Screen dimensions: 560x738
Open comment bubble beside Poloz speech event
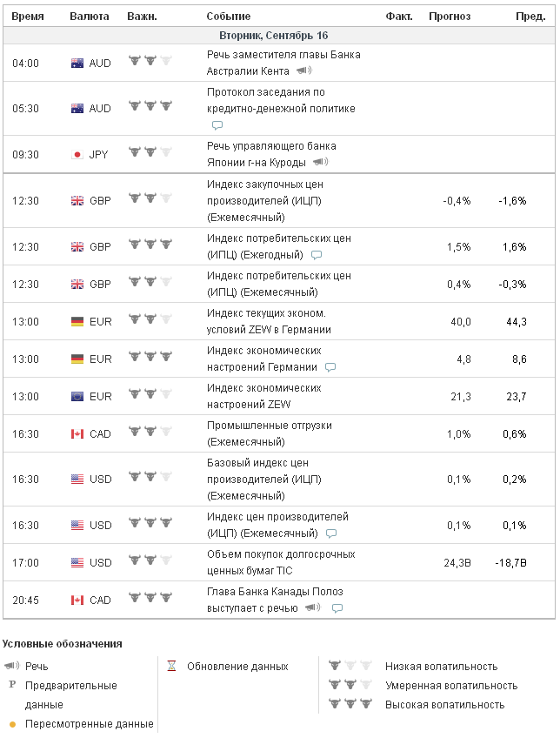[x=337, y=608]
